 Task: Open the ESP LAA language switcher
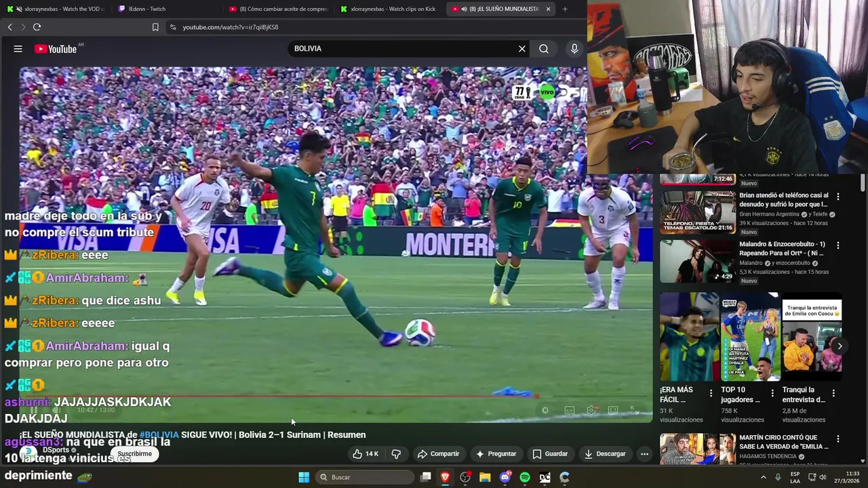(795, 477)
